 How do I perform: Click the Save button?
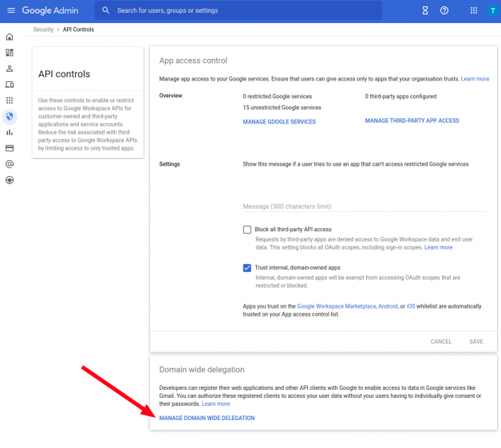[476, 341]
